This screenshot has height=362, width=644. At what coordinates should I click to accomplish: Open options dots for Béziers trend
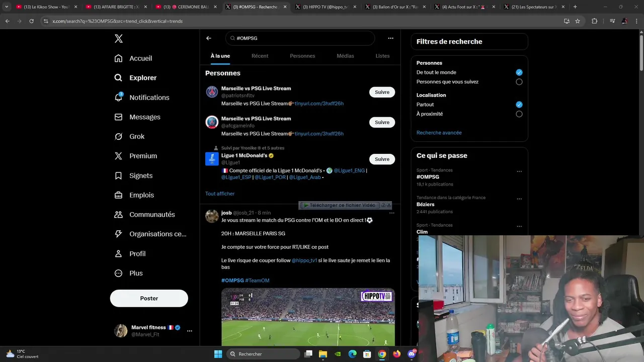click(519, 199)
